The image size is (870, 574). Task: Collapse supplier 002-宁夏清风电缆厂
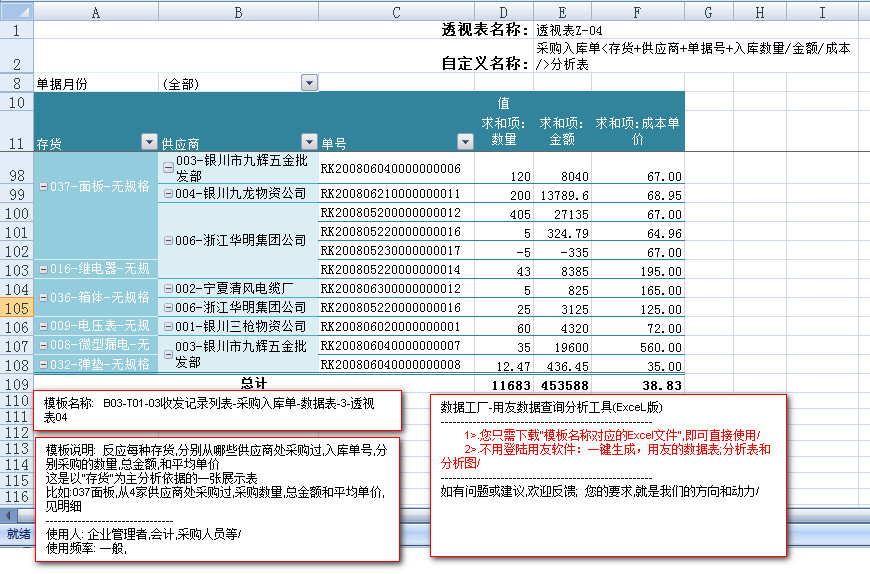(x=167, y=289)
